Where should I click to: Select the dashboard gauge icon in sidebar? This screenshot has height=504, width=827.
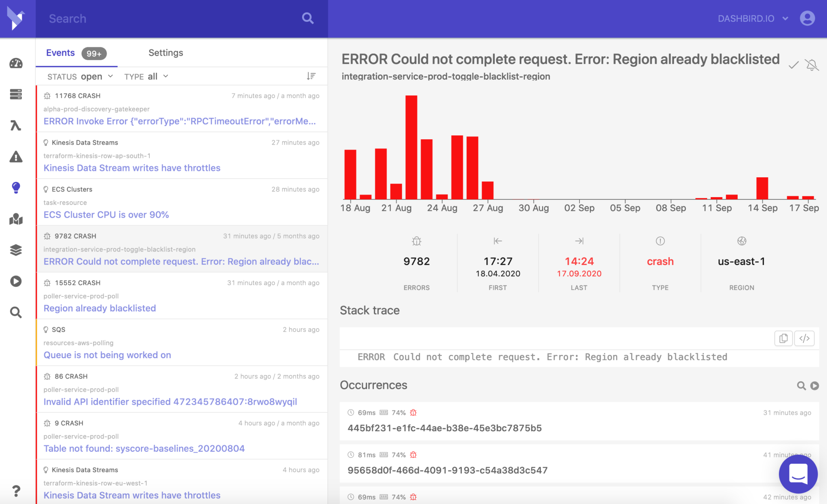[x=15, y=63]
